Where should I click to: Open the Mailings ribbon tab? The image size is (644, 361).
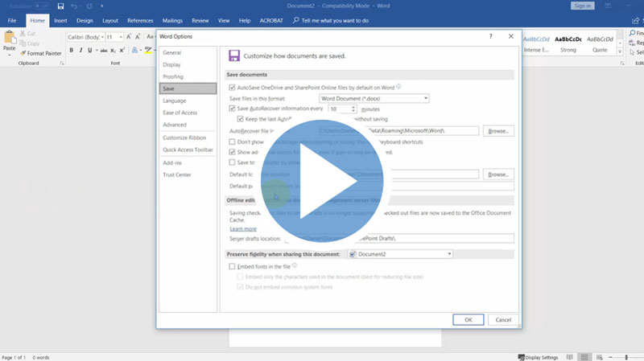pos(173,19)
